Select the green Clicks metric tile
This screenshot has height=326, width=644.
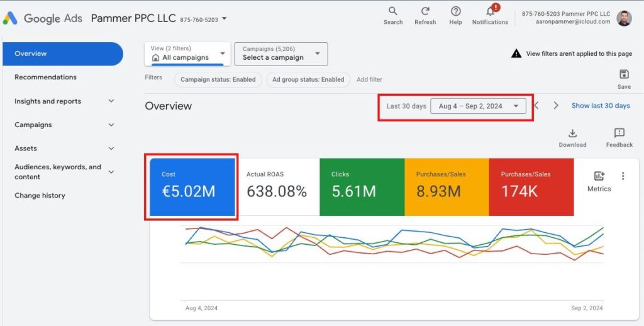click(362, 187)
